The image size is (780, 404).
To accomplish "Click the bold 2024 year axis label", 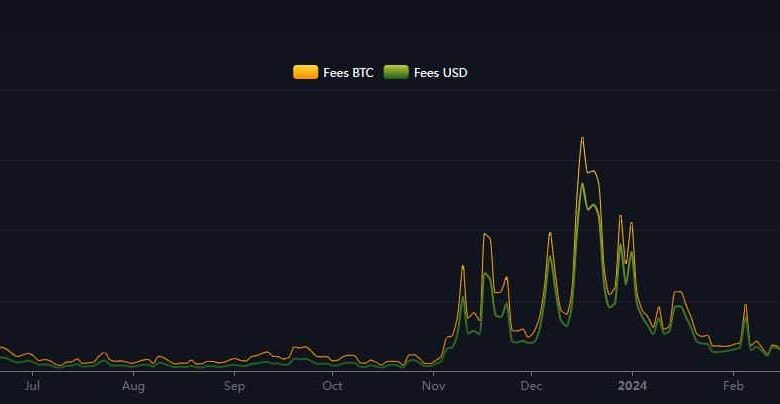I will tap(632, 385).
